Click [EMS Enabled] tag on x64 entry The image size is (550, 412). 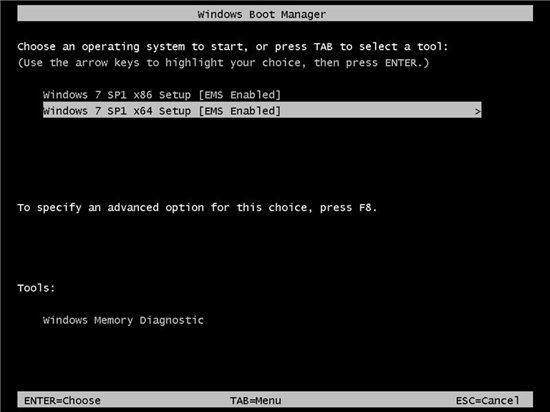[240, 111]
